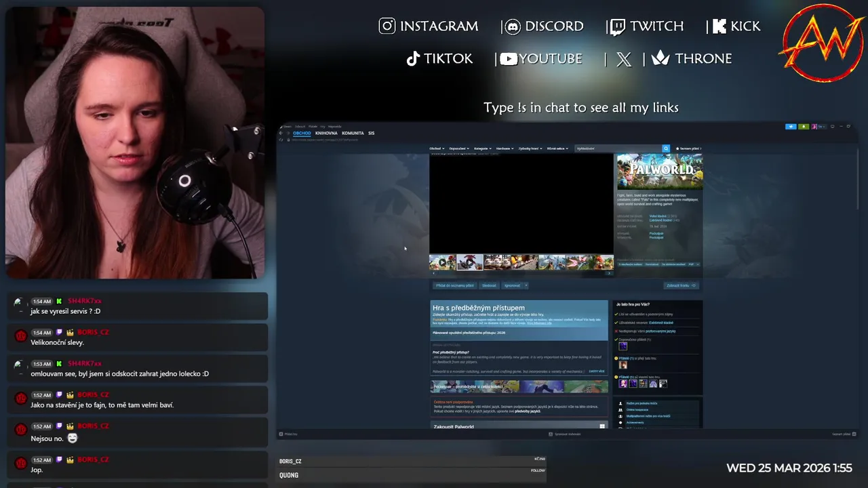Click the Ignorovat button
868x488 pixels.
tap(512, 285)
